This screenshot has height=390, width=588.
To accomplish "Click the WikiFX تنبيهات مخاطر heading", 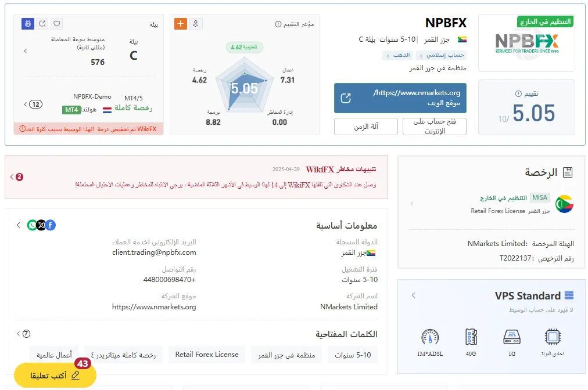I will point(341,169).
